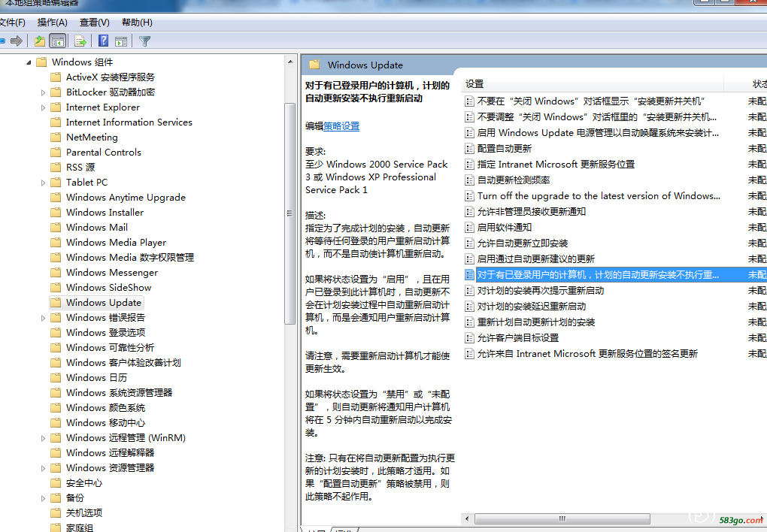The width and height of the screenshot is (767, 532).
Task: Click folder icon of Windows Installer
Action: pos(56,212)
